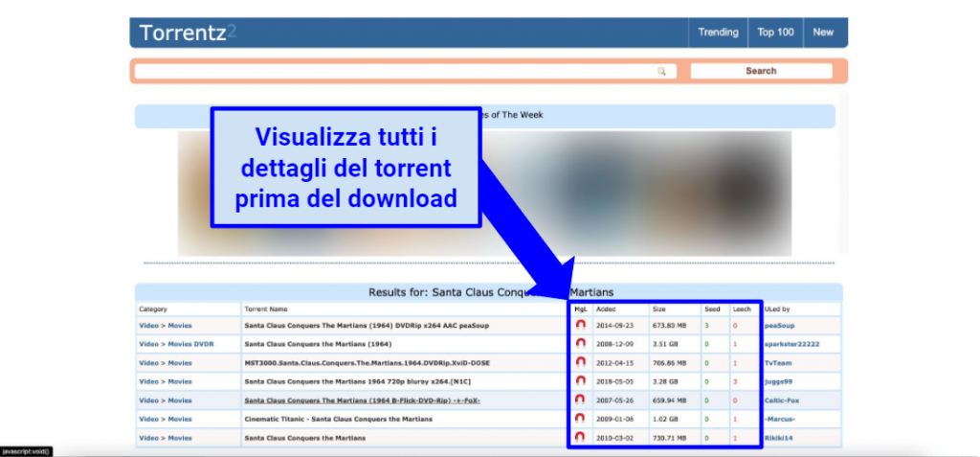
Task: Click the magnifier icon in the search box
Action: point(661,71)
